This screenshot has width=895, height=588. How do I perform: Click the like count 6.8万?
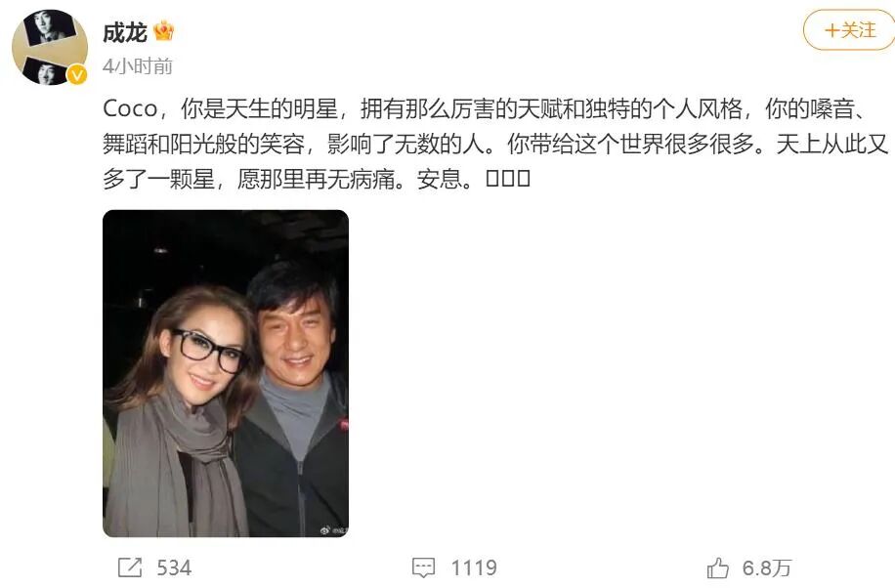coord(767,568)
